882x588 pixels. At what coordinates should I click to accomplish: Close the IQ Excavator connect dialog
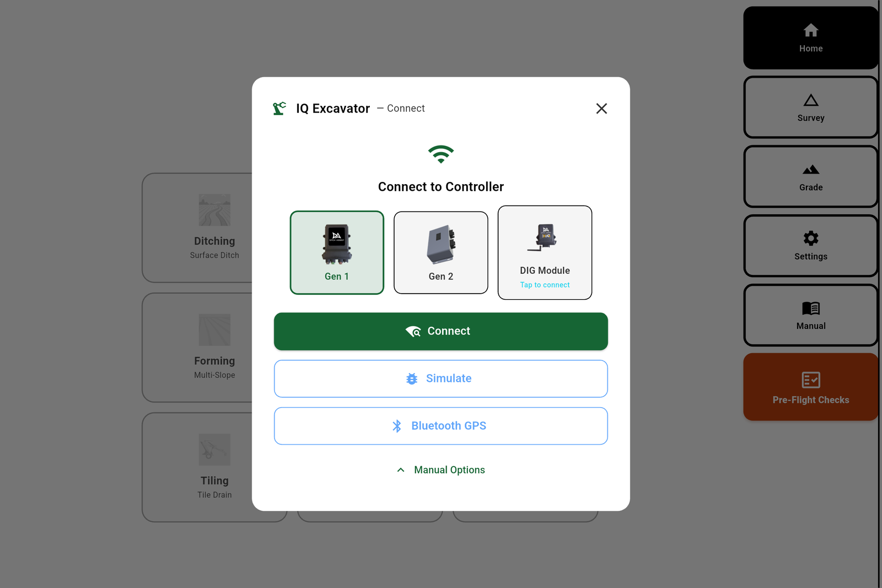pyautogui.click(x=601, y=109)
